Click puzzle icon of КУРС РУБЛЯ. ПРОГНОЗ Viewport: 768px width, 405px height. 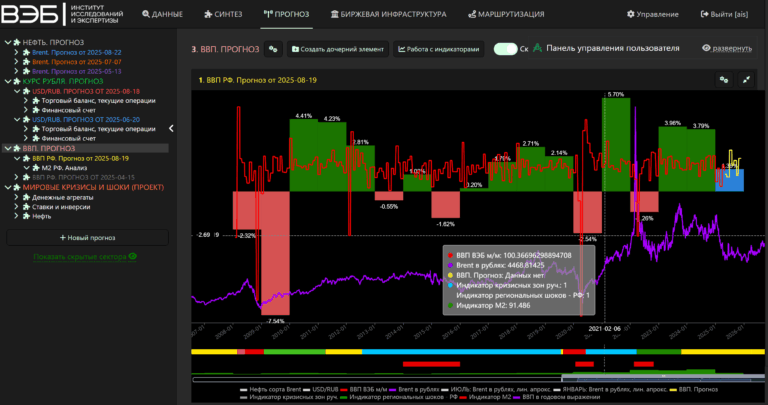[17, 81]
